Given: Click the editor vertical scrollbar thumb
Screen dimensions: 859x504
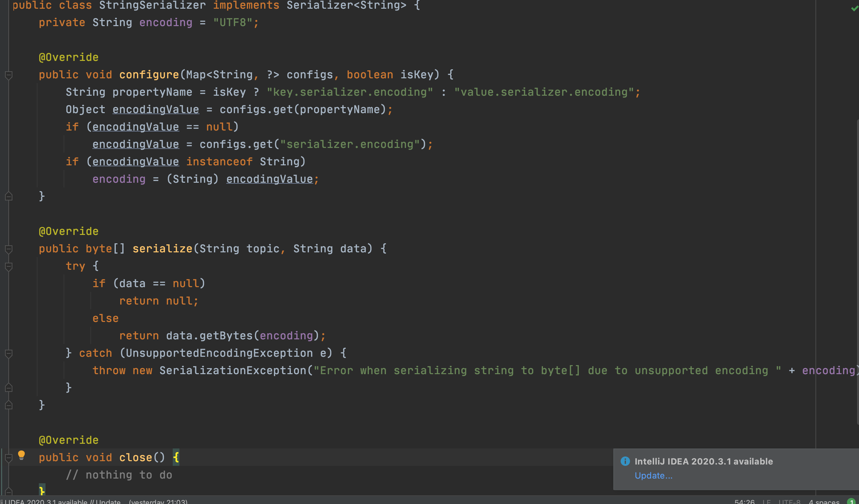Looking at the screenshot, I should pos(857,273).
